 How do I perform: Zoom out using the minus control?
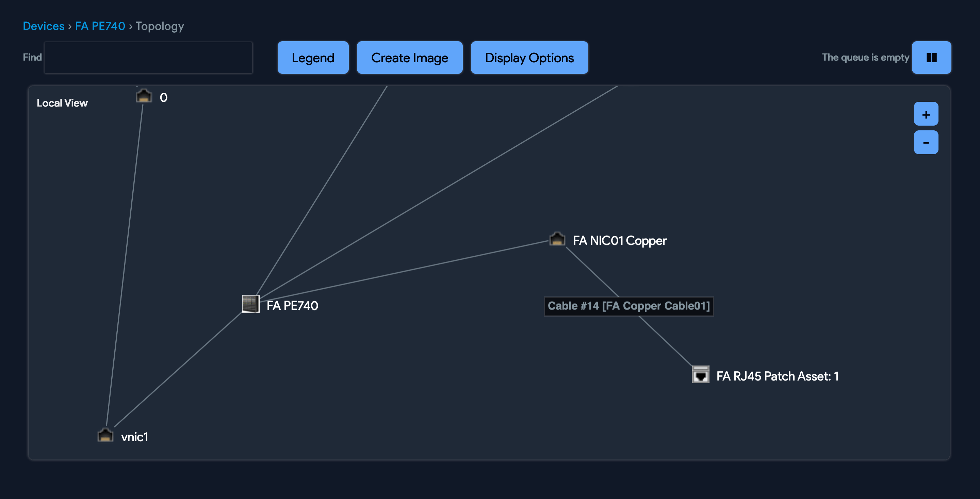point(926,142)
